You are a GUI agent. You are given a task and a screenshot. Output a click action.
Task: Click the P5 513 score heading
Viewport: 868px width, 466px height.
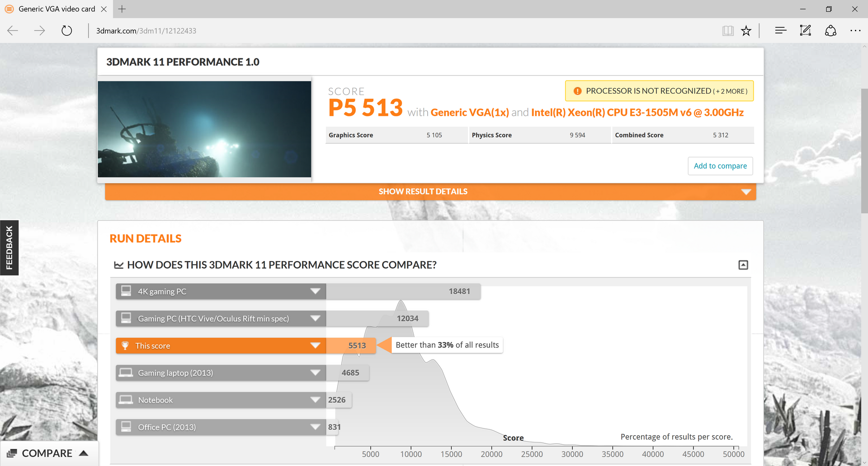[365, 108]
